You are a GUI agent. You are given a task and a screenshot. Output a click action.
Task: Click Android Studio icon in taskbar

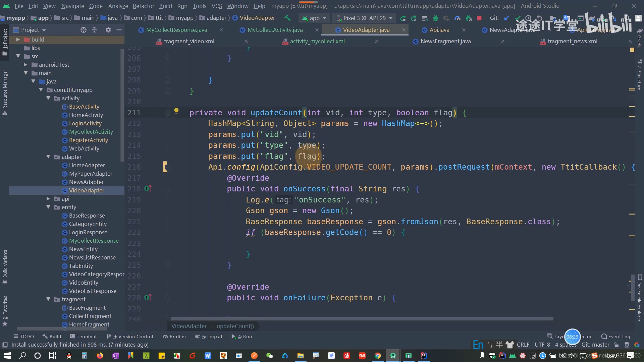393,356
